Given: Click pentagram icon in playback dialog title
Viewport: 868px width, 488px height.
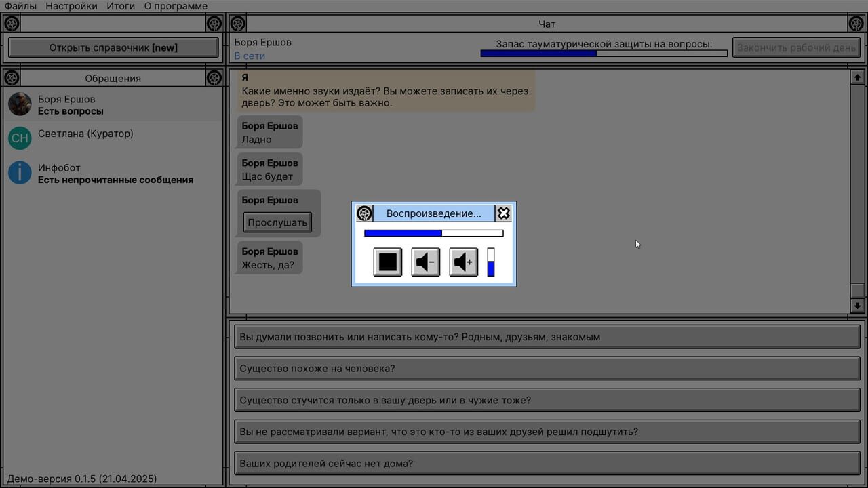Looking at the screenshot, I should [x=365, y=213].
